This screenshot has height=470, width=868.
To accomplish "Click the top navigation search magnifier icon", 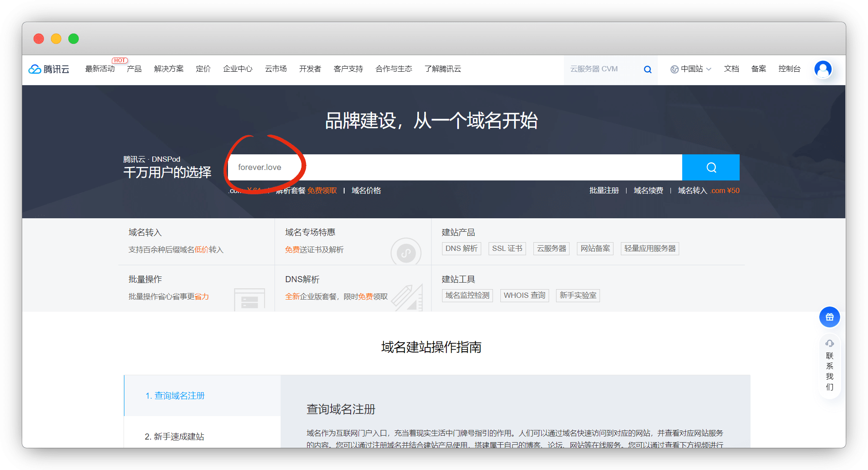I will 647,69.
